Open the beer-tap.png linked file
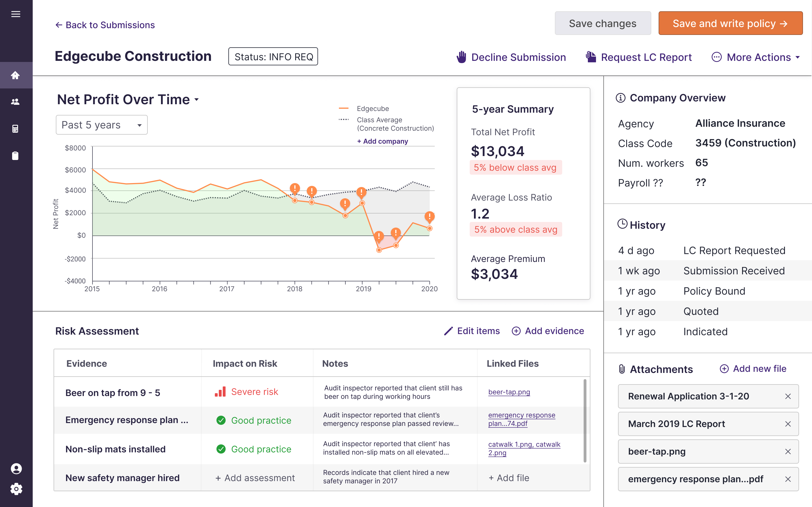This screenshot has height=507, width=812. [x=509, y=392]
